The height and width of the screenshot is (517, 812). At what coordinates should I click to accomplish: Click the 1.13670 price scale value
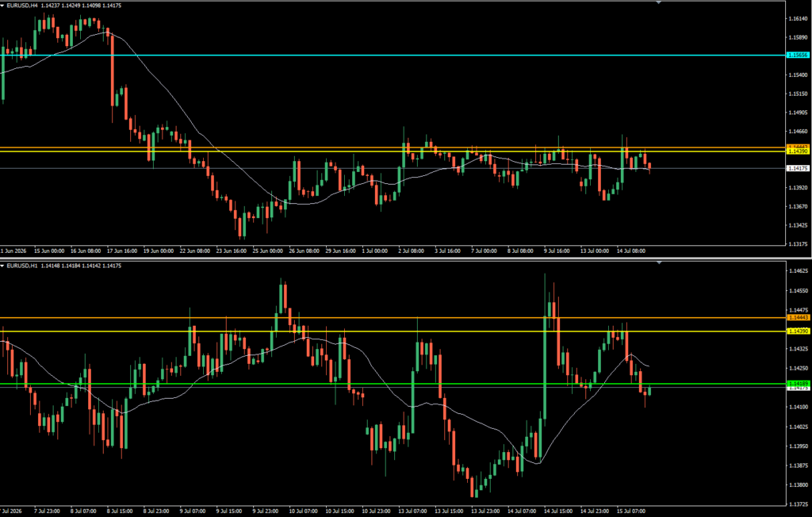798,206
